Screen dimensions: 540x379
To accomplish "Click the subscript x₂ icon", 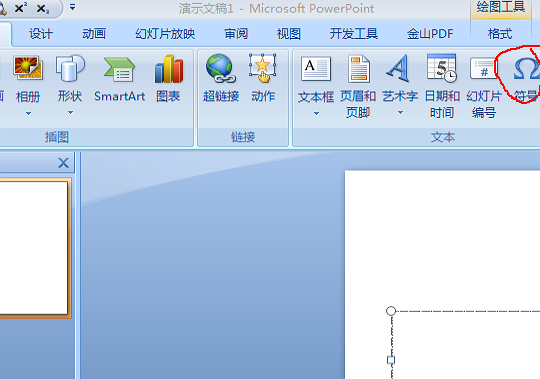I will click(43, 8).
